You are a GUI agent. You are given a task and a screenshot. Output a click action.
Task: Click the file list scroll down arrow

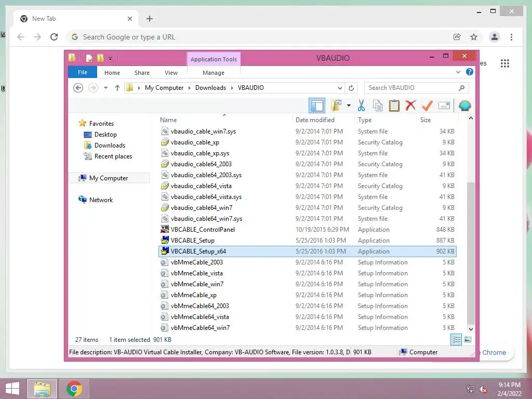(471, 329)
